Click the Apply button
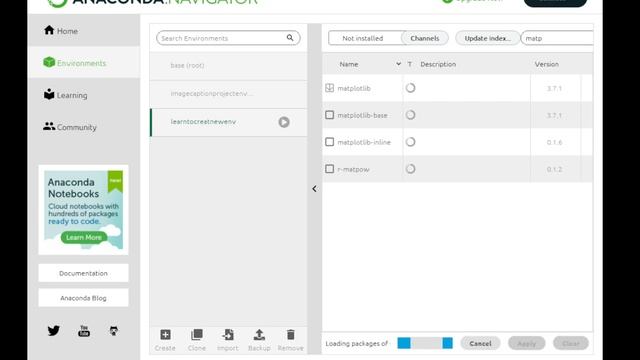 [527, 343]
